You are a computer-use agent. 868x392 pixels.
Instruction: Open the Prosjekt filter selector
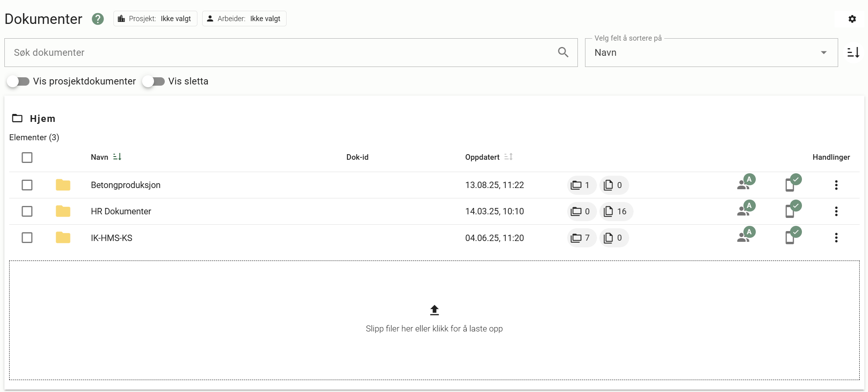pyautogui.click(x=155, y=19)
